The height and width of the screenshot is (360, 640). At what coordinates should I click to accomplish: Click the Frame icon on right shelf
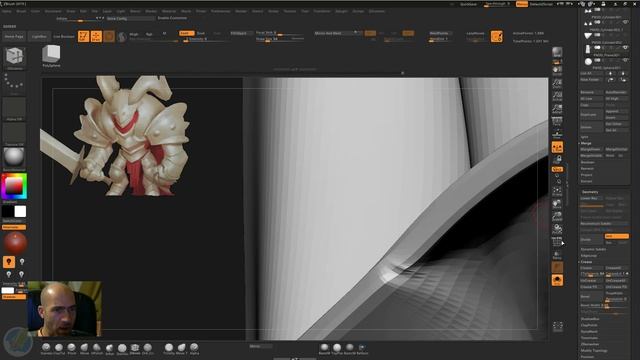point(557,191)
